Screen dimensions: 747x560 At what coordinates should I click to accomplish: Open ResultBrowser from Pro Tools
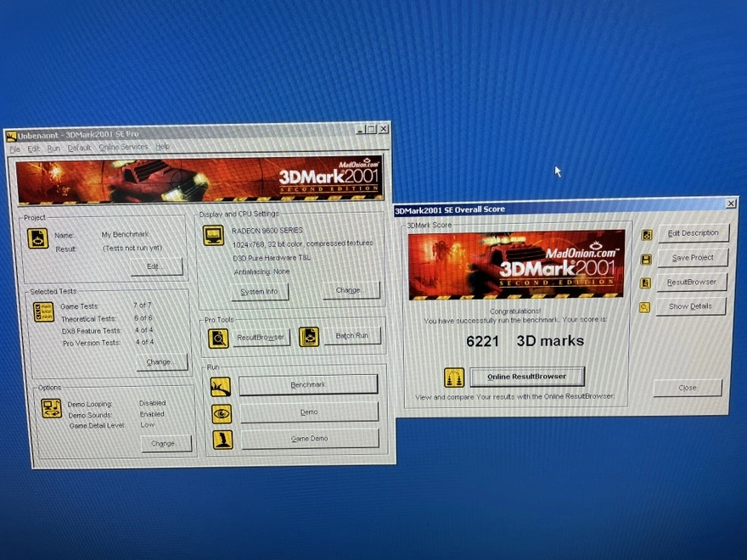261,337
